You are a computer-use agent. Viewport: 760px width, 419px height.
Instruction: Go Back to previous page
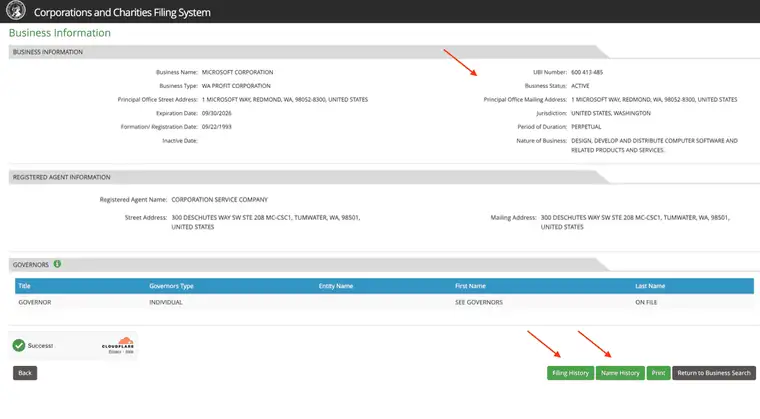pos(25,373)
